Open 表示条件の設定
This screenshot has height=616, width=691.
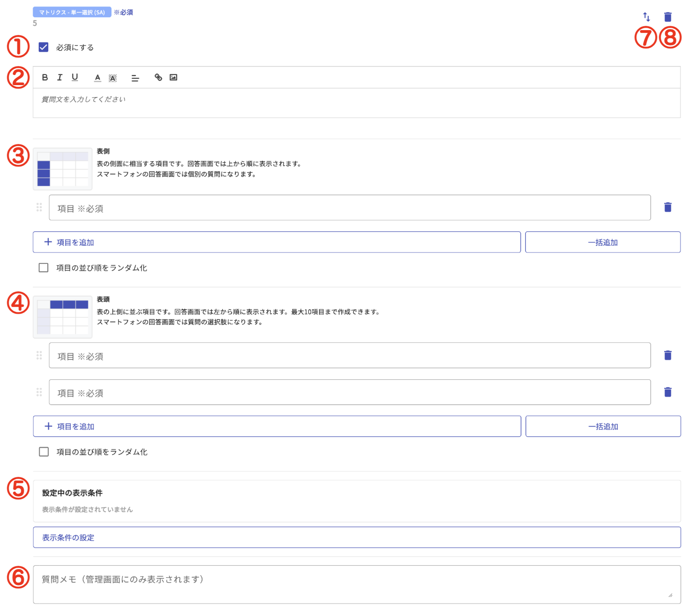point(67,538)
